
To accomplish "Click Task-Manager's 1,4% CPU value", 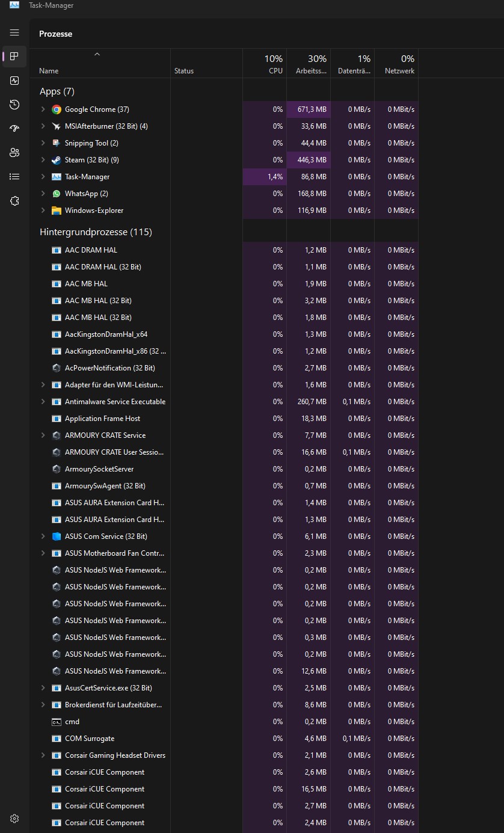I will point(275,177).
